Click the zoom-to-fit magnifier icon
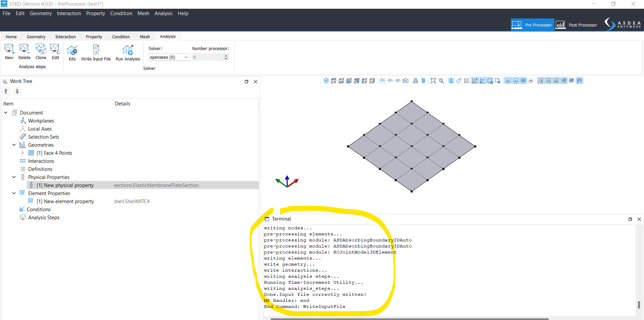The width and height of the screenshot is (644, 320). [433, 81]
